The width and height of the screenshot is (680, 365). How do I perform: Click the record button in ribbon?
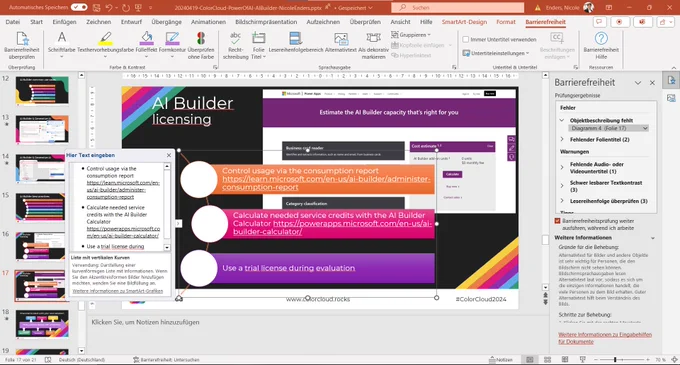(619, 22)
